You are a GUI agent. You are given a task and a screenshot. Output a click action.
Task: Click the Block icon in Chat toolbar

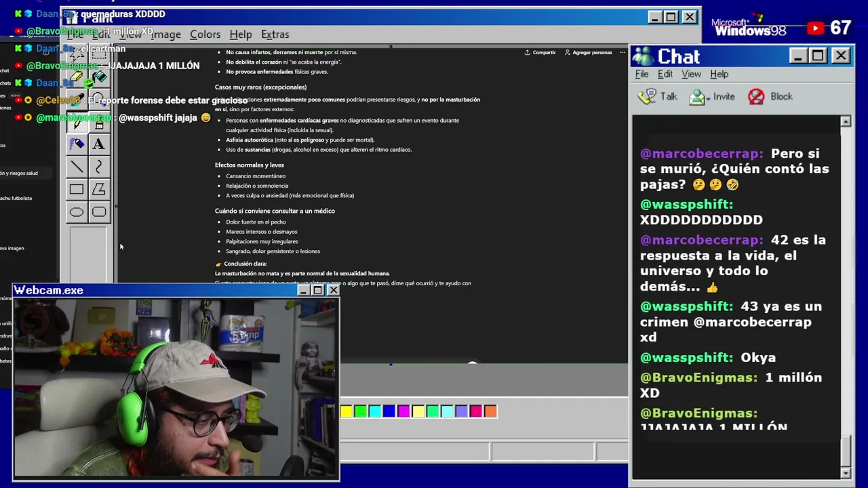pos(756,97)
